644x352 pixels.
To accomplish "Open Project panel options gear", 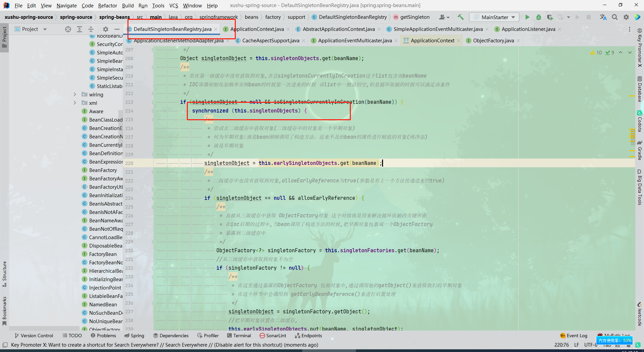I will 105,29.
